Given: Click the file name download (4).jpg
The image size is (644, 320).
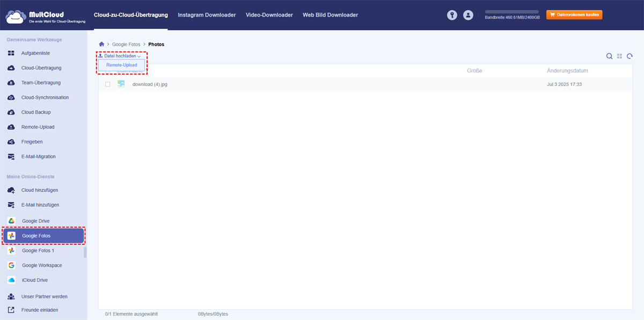Looking at the screenshot, I should [x=150, y=84].
